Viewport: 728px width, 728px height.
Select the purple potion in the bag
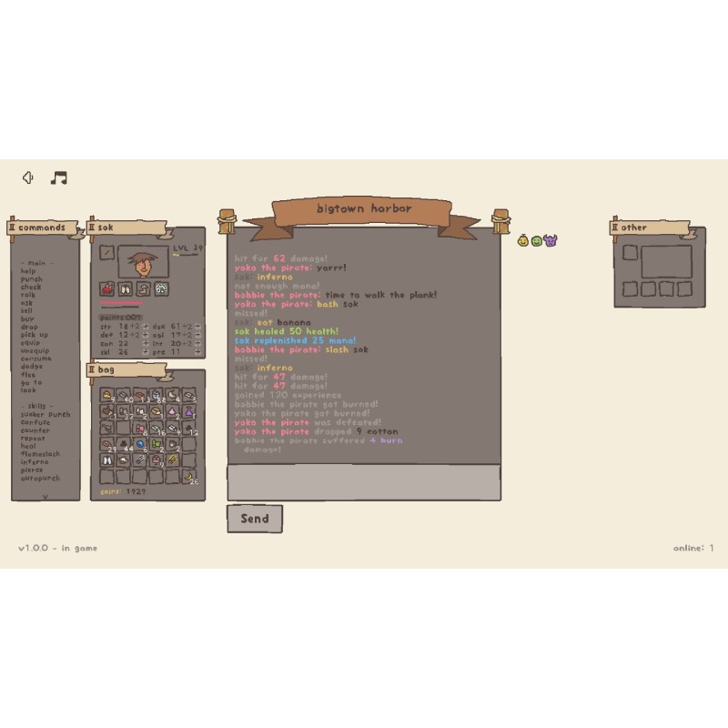(189, 412)
